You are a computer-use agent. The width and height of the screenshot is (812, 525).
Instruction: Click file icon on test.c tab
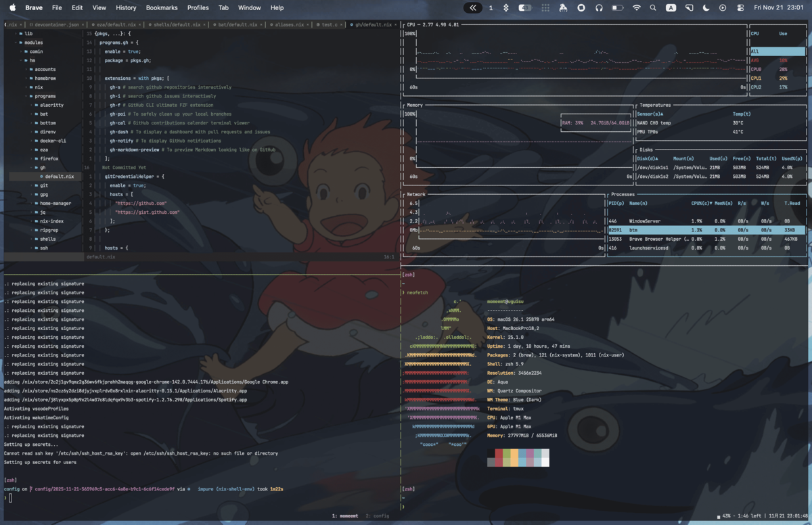318,24
